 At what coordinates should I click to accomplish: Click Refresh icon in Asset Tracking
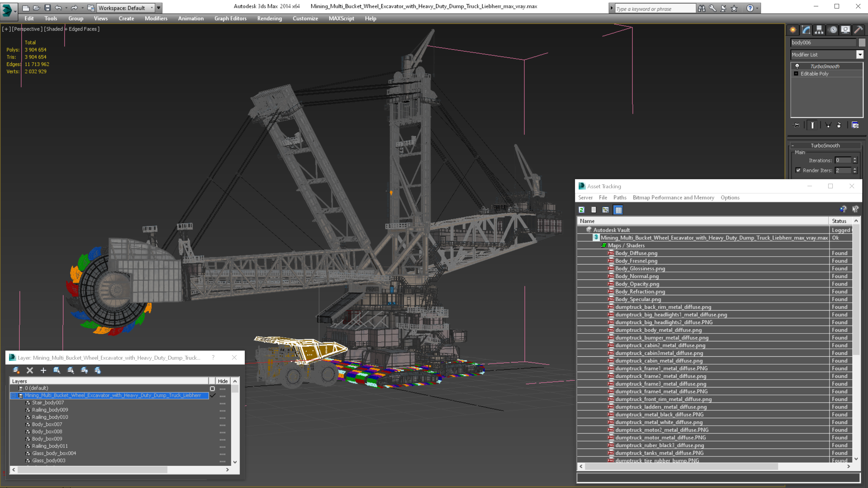582,210
